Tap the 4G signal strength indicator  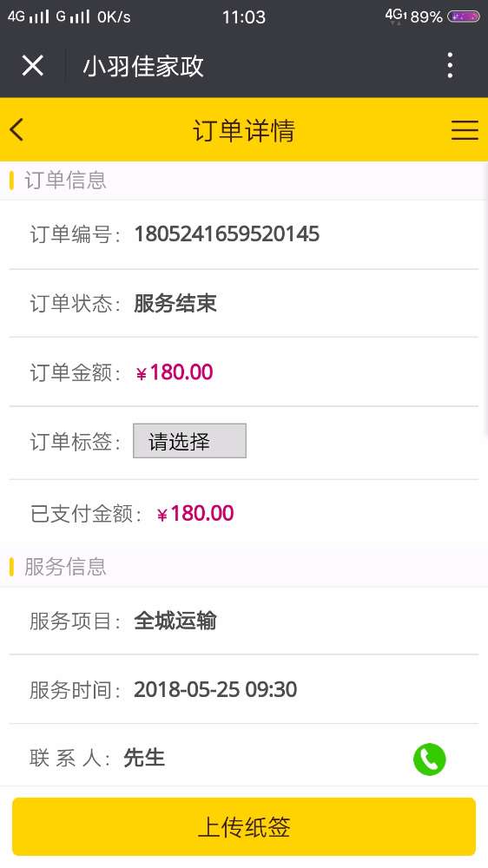pyautogui.click(x=28, y=16)
